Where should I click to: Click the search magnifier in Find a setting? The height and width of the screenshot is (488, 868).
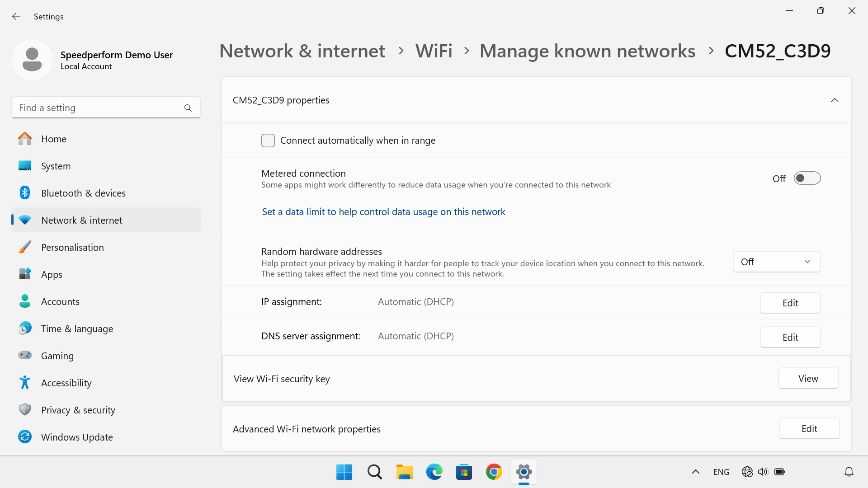(188, 108)
